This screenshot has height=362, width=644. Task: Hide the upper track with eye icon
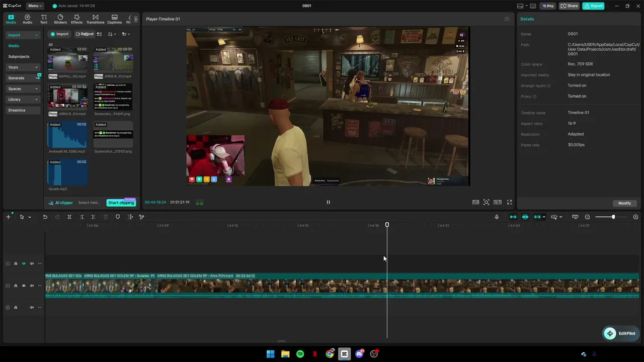(x=24, y=263)
